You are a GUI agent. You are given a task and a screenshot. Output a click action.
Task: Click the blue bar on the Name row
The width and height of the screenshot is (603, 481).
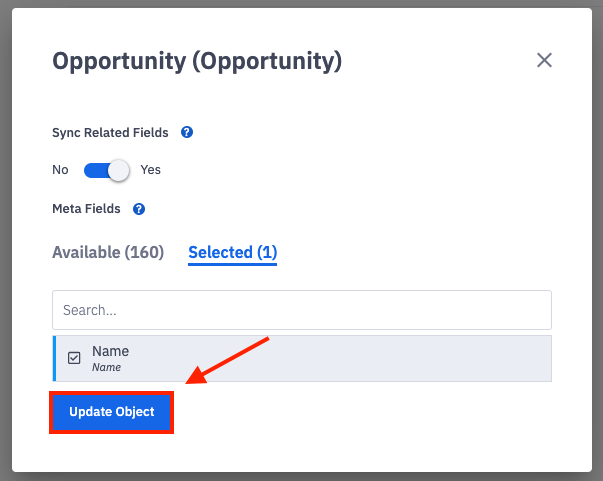[54, 358]
